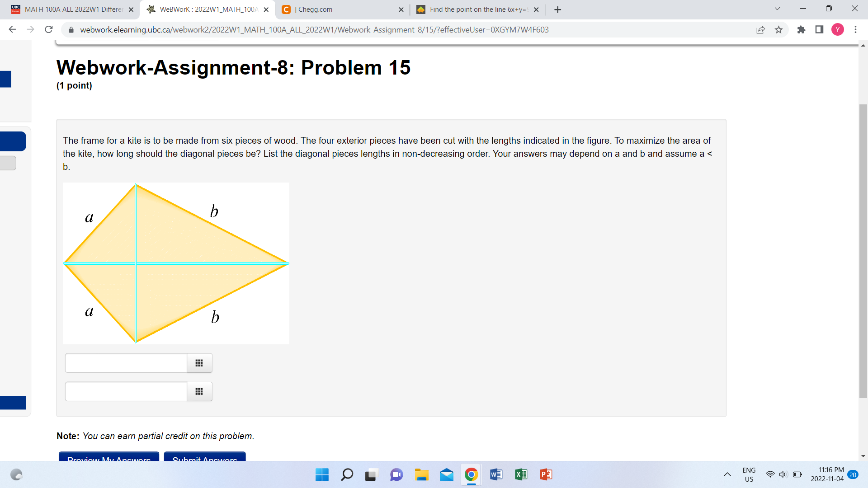The image size is (868, 488).
Task: Click the first answer input field
Action: tap(126, 362)
